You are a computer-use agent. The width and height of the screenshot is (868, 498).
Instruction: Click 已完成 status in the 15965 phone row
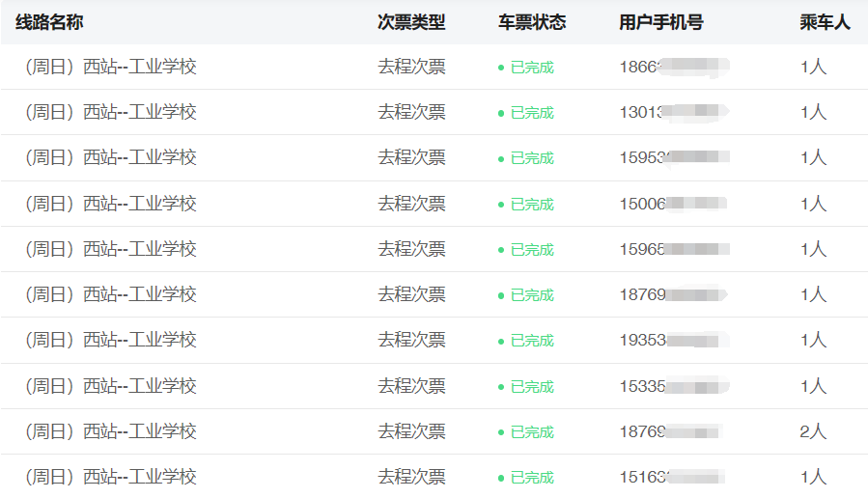click(532, 249)
